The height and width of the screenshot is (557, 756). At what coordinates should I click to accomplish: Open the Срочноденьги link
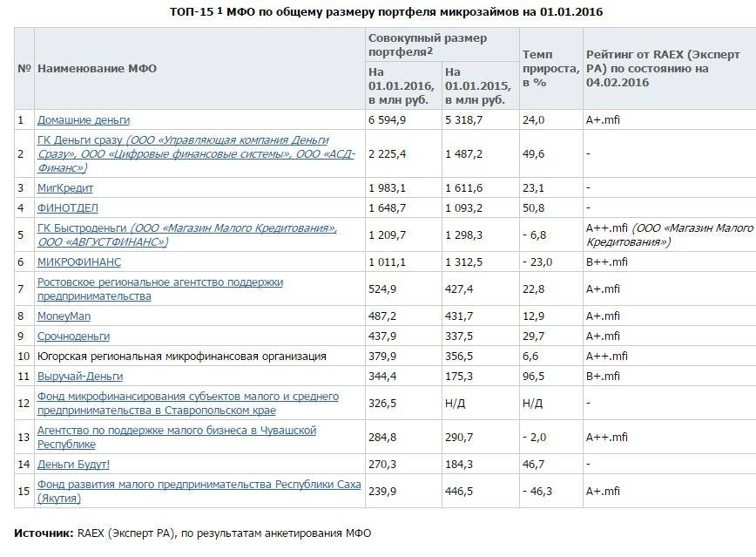coord(73,336)
